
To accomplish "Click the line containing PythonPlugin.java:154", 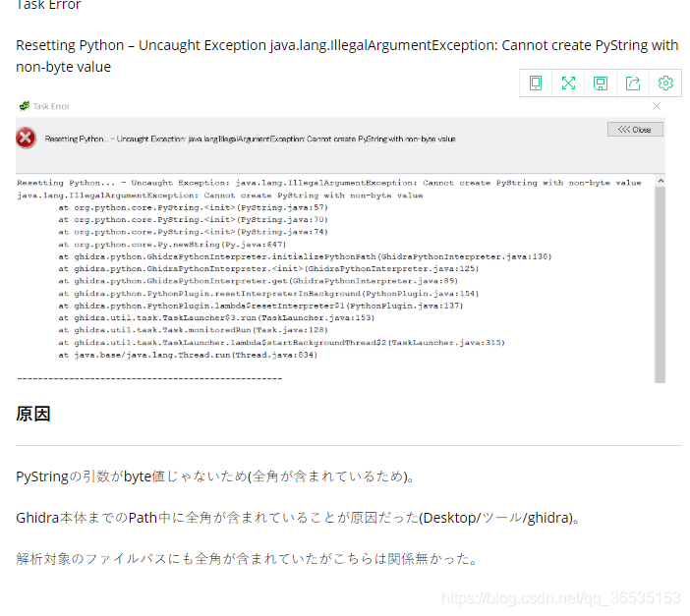I will point(268,294).
